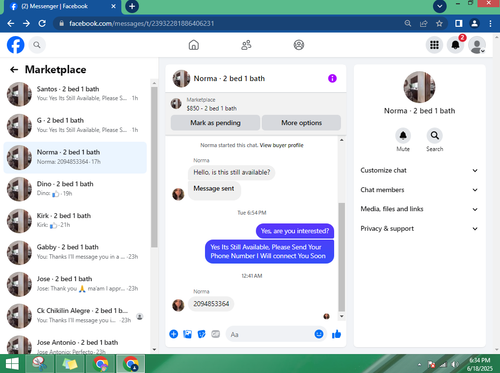The width and height of the screenshot is (500, 373).
Task: Go to Home feed icon
Action: tap(194, 45)
